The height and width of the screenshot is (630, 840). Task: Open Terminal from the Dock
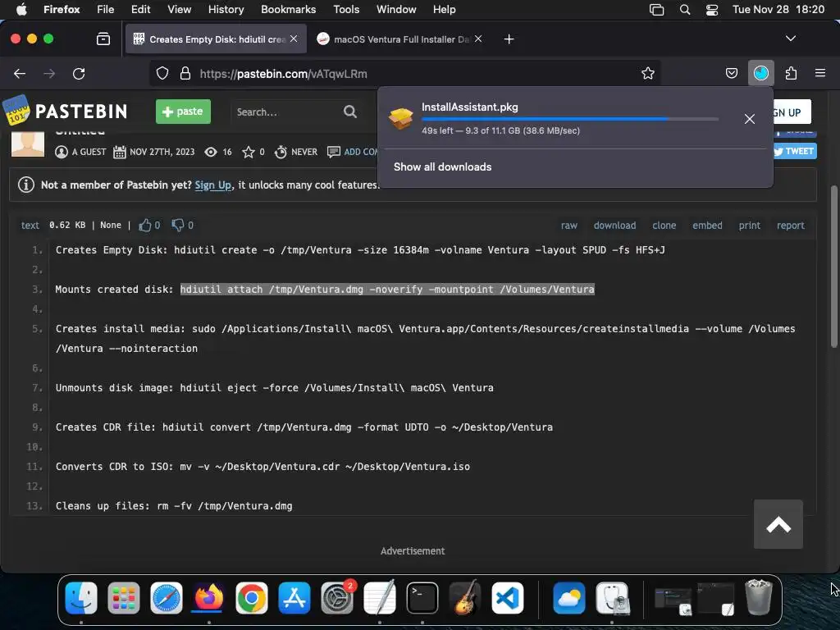tap(422, 598)
